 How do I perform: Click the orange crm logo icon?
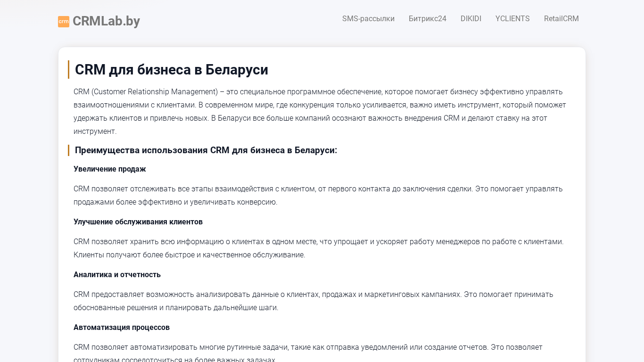click(64, 22)
